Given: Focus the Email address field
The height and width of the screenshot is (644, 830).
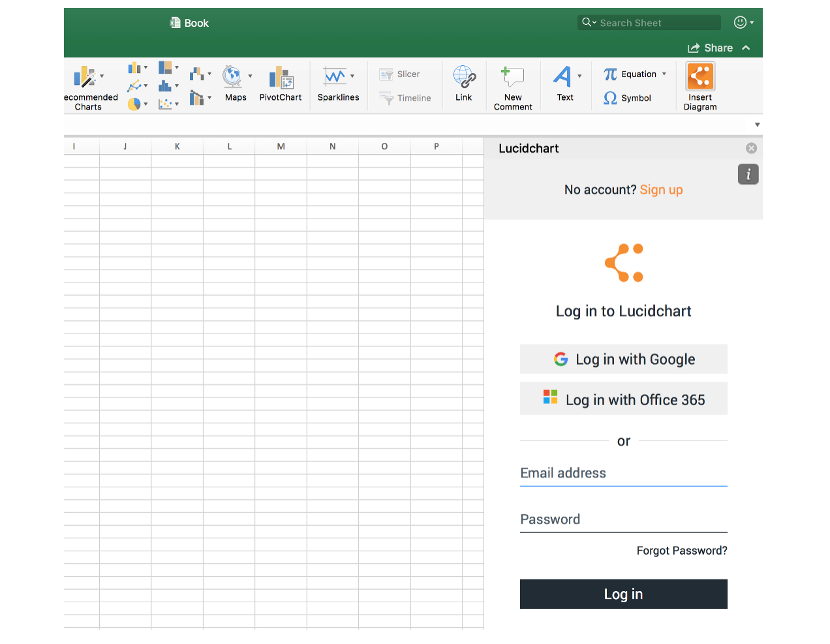Looking at the screenshot, I should coord(624,474).
